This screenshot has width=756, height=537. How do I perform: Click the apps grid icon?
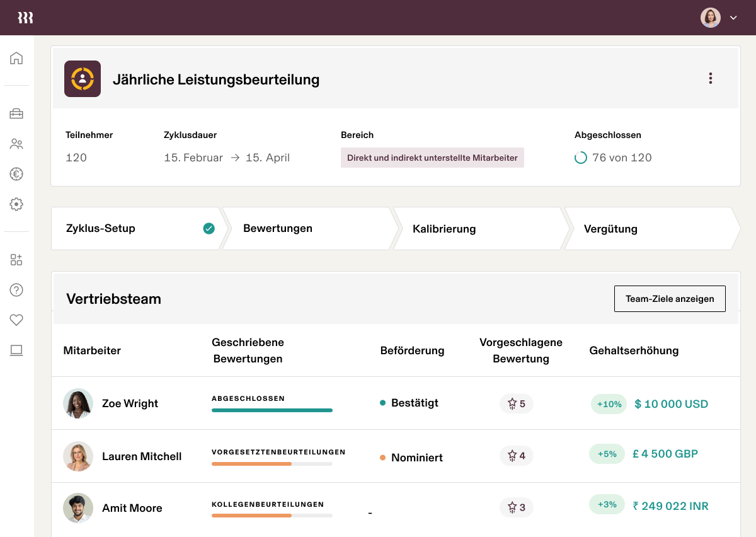pyautogui.click(x=16, y=260)
